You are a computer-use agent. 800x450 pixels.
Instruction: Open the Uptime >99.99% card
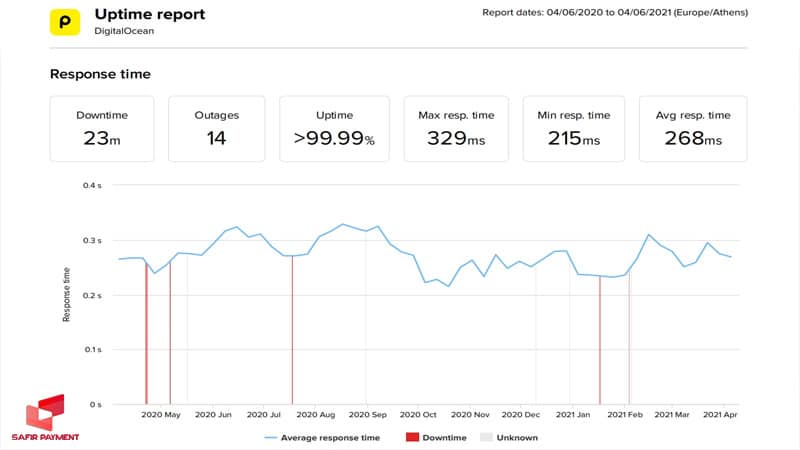click(x=334, y=129)
